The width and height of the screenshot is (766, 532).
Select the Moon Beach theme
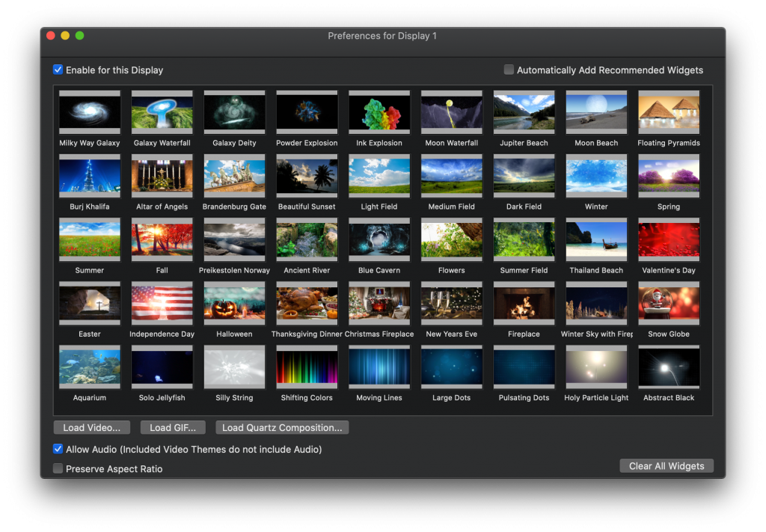(x=596, y=112)
